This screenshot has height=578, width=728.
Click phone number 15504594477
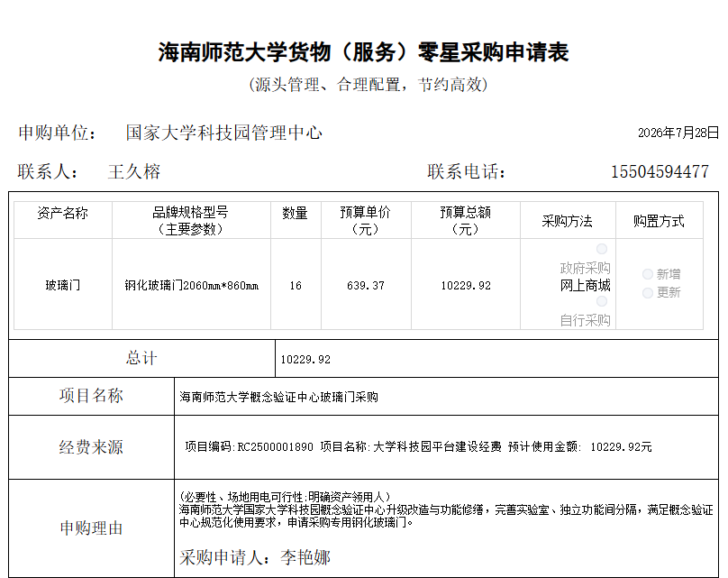tap(660, 172)
